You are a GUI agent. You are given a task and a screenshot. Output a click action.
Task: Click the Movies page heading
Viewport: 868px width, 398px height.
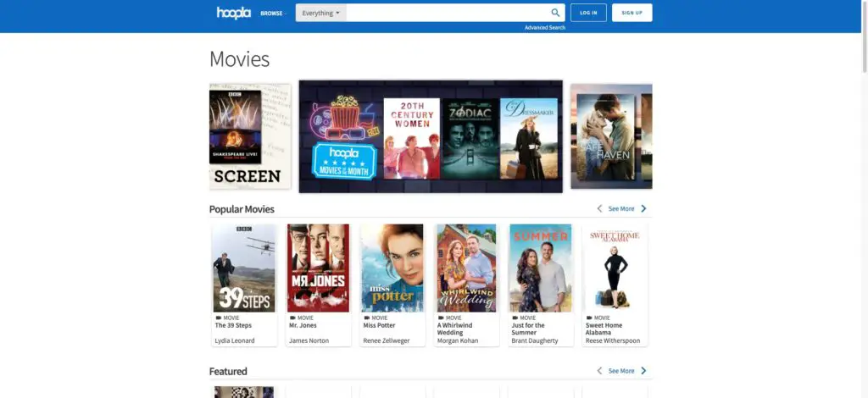[239, 59]
